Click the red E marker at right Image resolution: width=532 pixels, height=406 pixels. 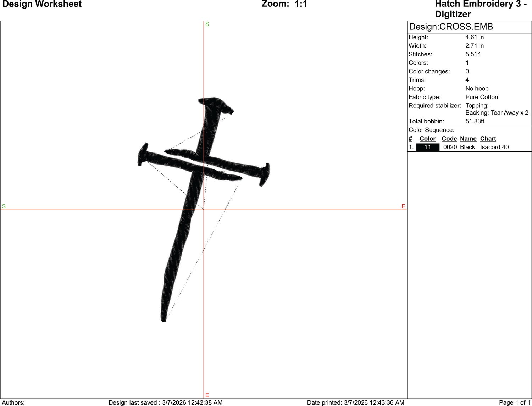click(x=403, y=206)
